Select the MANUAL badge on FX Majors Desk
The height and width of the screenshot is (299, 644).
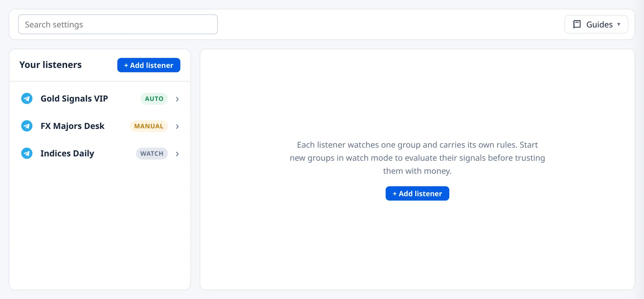(x=149, y=126)
